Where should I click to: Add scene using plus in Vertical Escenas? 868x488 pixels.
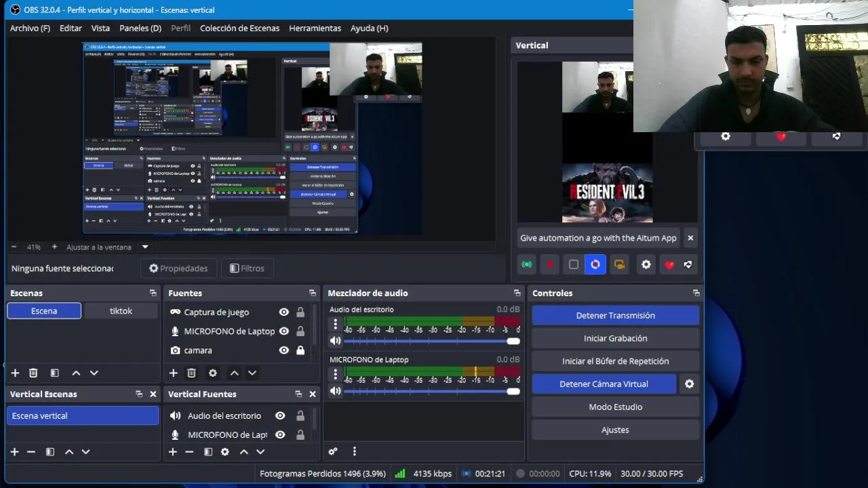pos(14,451)
